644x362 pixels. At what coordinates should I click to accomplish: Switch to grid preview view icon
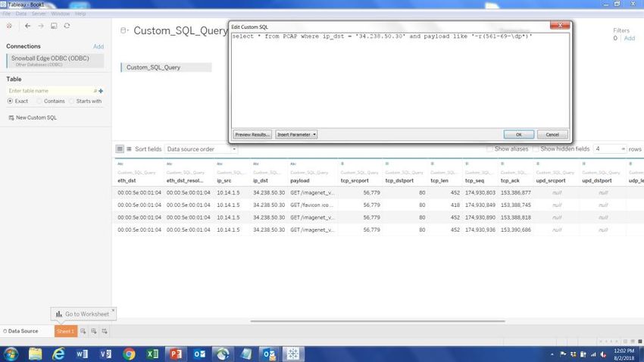click(120, 149)
